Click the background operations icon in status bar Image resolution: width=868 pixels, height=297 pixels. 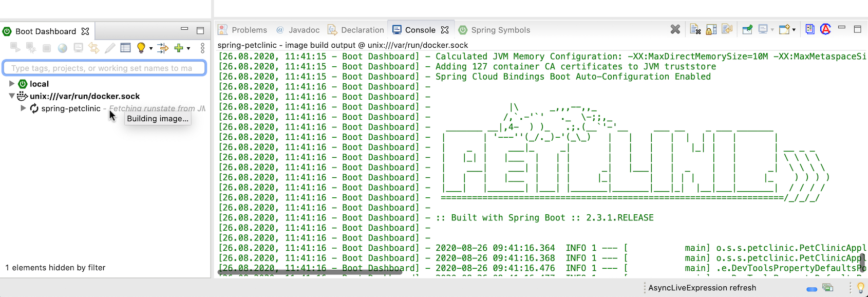point(827,288)
